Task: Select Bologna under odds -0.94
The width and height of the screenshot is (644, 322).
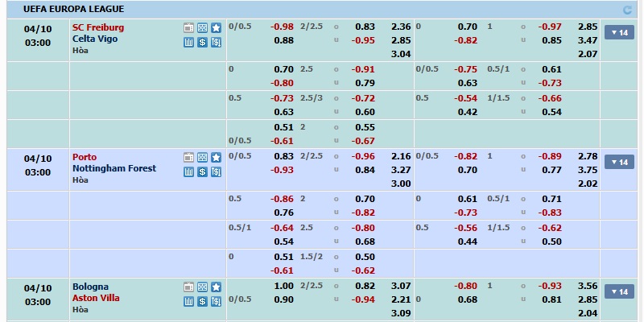Action: [363, 299]
